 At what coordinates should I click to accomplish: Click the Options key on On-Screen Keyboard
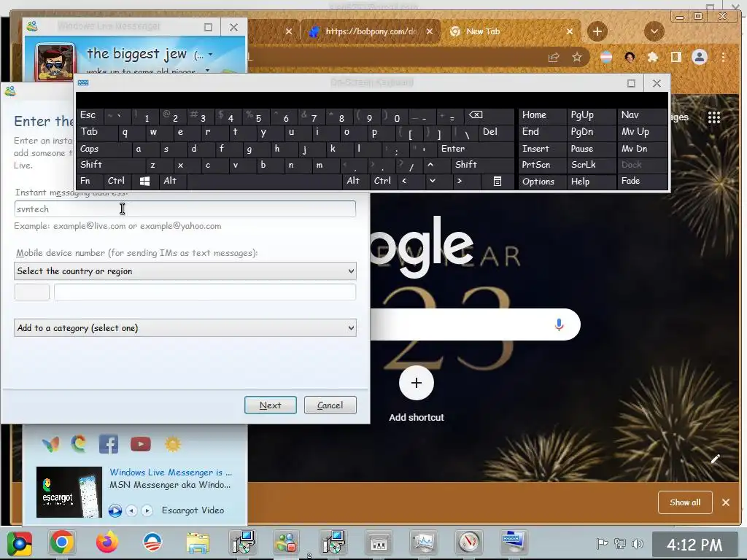[x=542, y=181]
